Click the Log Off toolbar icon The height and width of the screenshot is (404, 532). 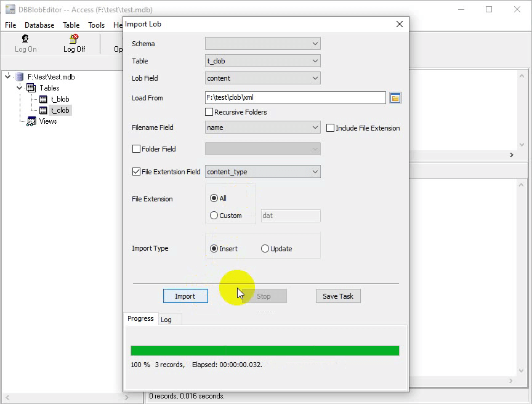pos(74,39)
